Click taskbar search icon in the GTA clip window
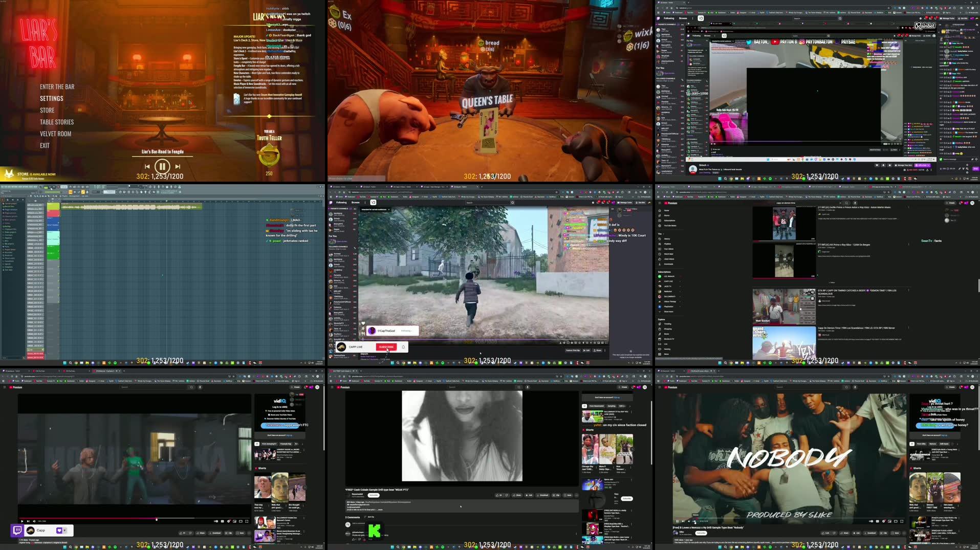Screen dimensions: 980x550 coord(398,363)
